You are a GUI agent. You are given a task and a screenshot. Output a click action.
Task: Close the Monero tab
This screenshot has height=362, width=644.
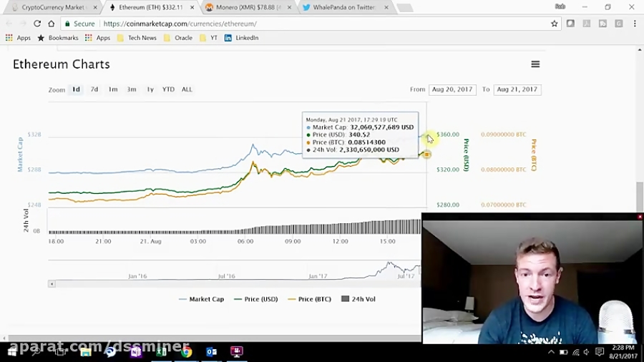(x=289, y=7)
